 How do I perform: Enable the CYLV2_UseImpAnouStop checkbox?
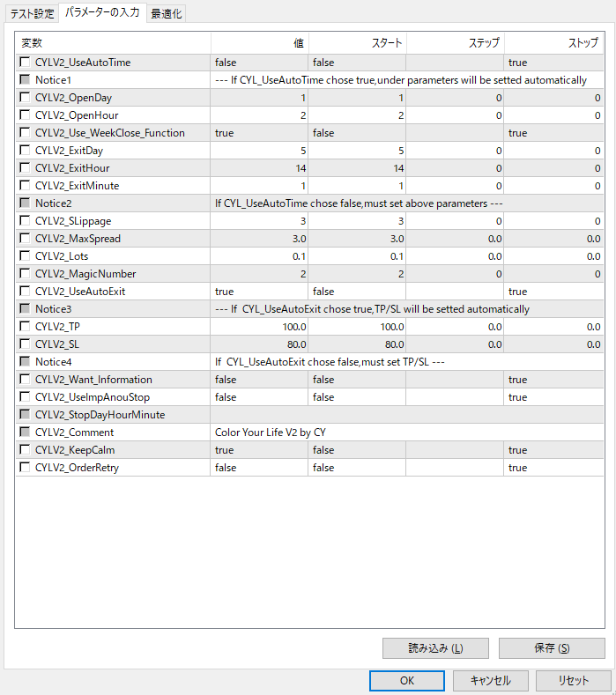point(25,396)
